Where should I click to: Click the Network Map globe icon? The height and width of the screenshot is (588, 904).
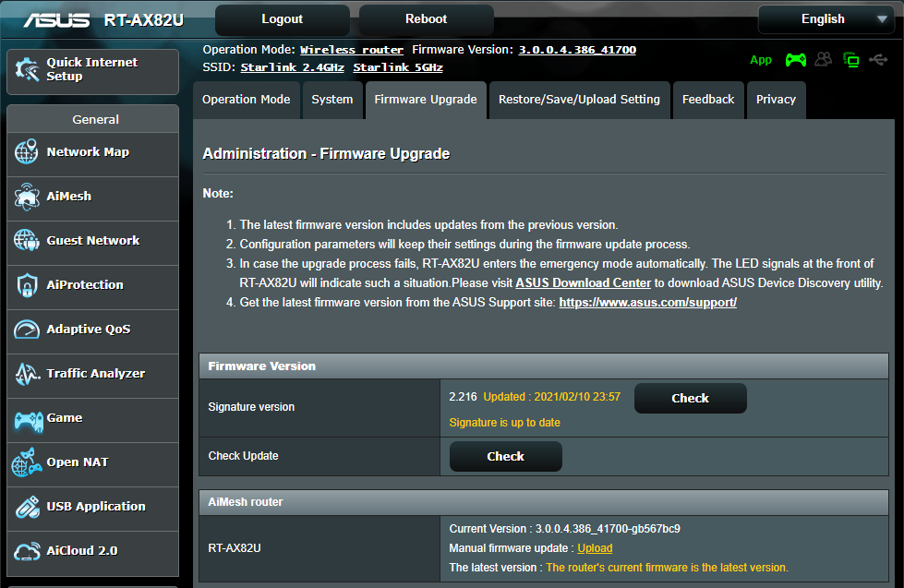(27, 151)
